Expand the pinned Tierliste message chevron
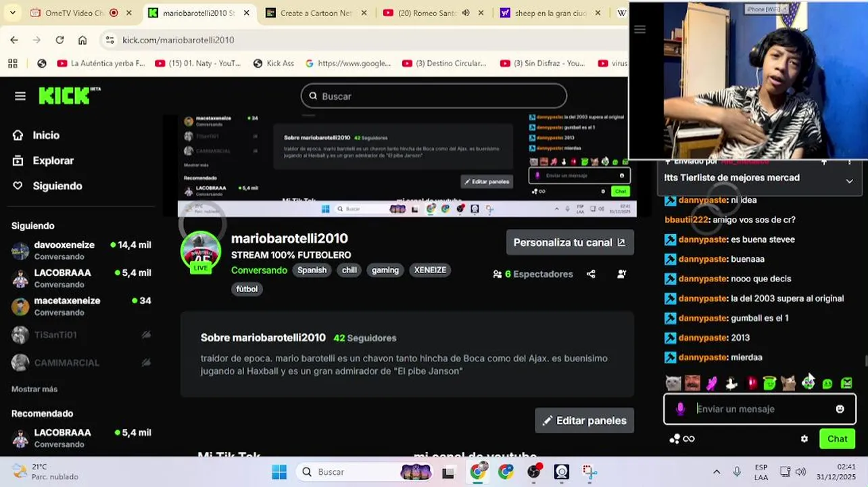868x487 pixels. [849, 181]
